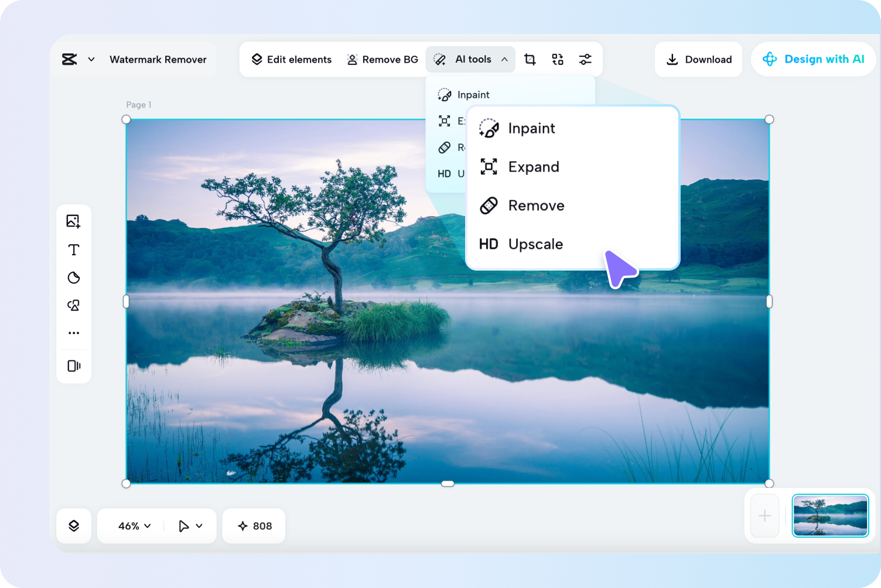Select Inpaint from the AI tools menu
Screen dimensions: 881x588
(531, 128)
